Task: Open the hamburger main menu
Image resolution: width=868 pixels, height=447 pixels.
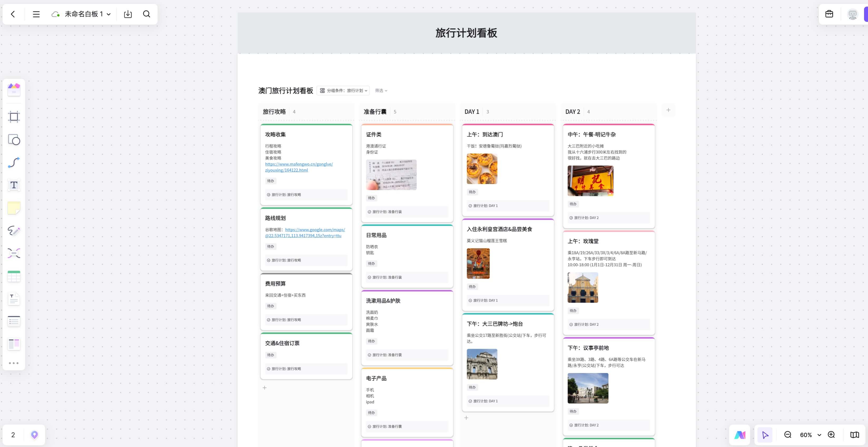Action: [x=36, y=14]
